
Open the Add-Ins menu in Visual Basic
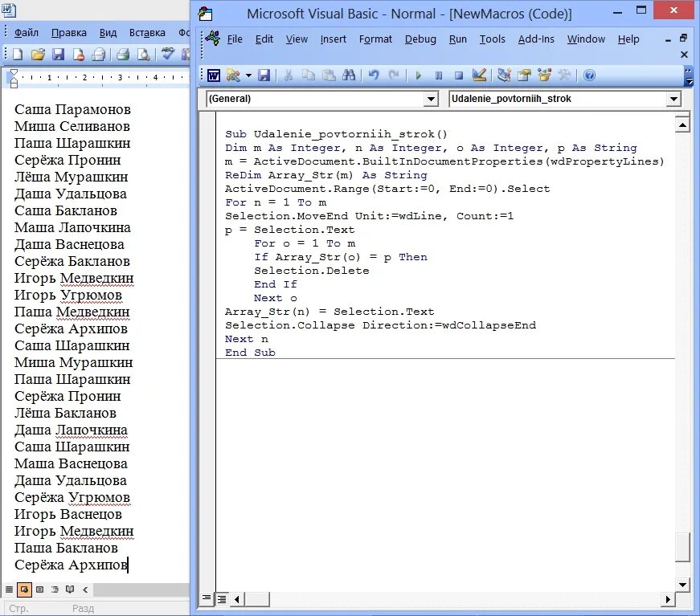536,39
